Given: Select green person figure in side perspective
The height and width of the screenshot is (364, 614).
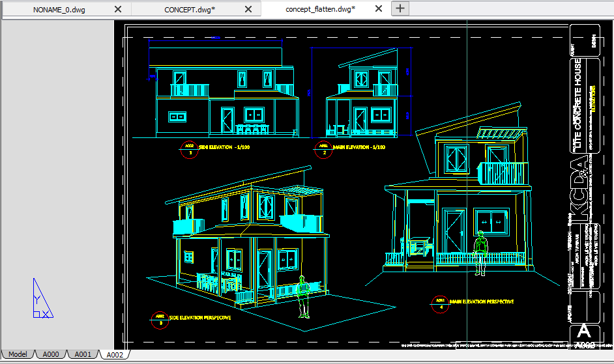Looking at the screenshot, I should pos(303,296).
